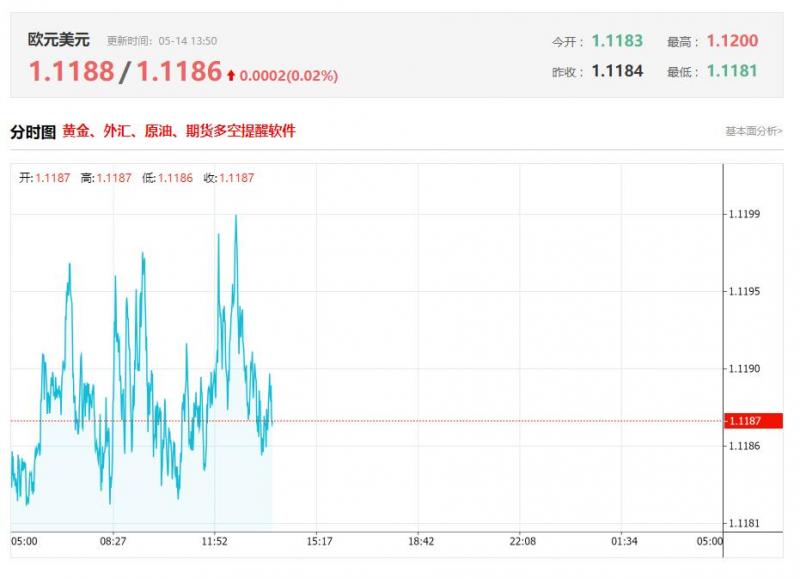Click the 11:52 time axis label
800x578 pixels.
coord(214,541)
